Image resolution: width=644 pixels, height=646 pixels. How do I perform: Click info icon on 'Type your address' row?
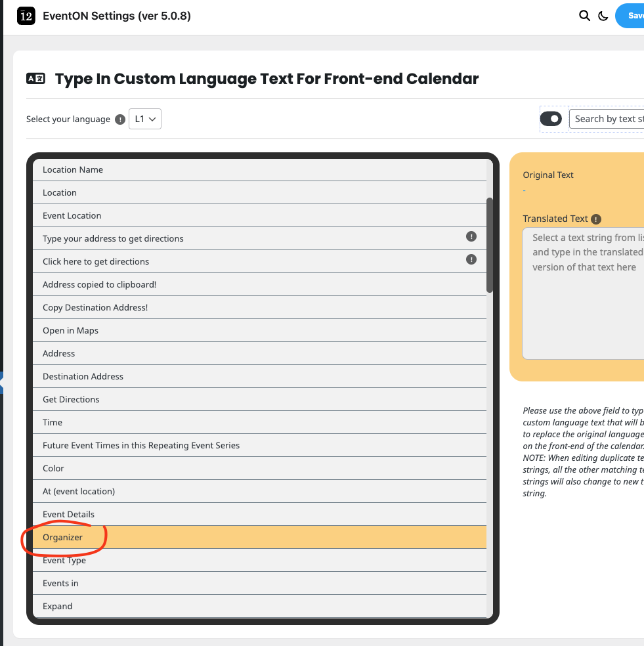[471, 236]
